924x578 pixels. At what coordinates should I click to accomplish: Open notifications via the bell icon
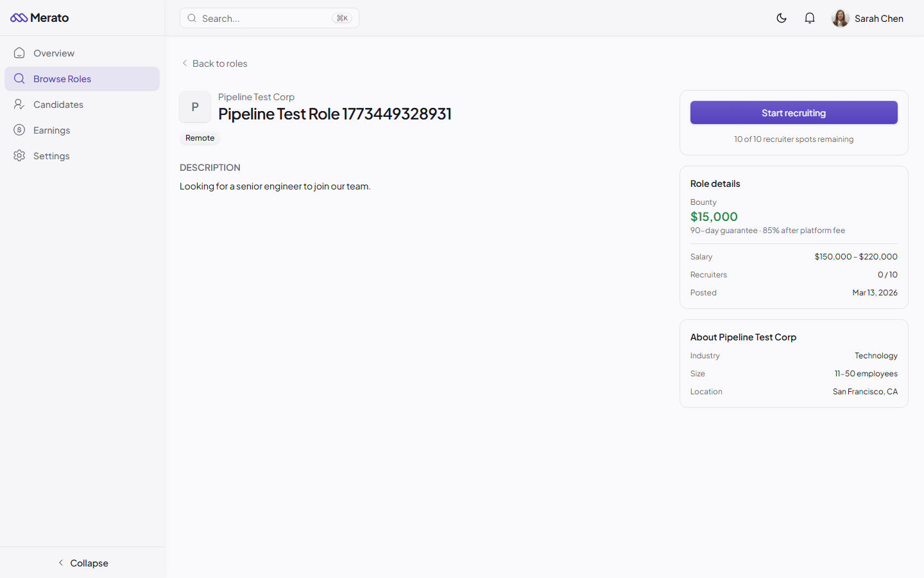tap(809, 18)
